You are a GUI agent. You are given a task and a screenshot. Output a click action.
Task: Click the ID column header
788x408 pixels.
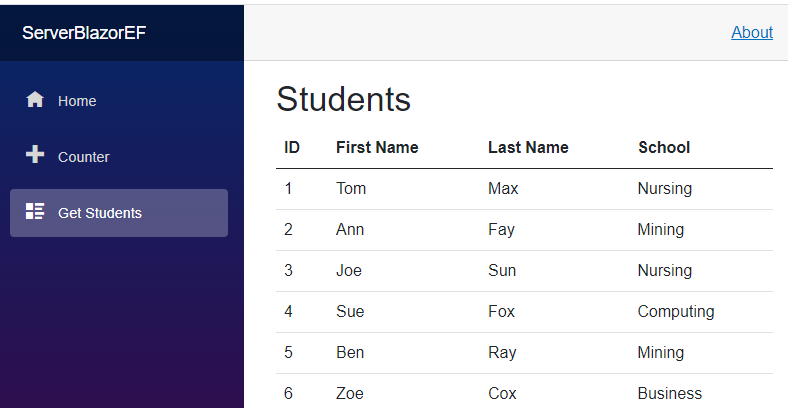pos(292,147)
